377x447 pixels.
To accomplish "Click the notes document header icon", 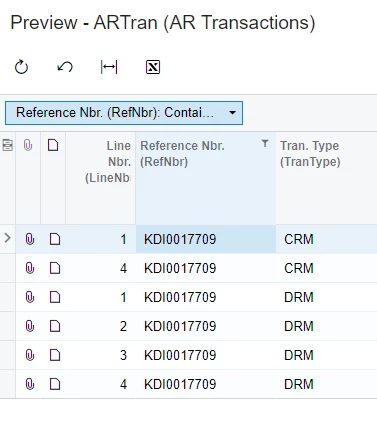I will point(53,145).
